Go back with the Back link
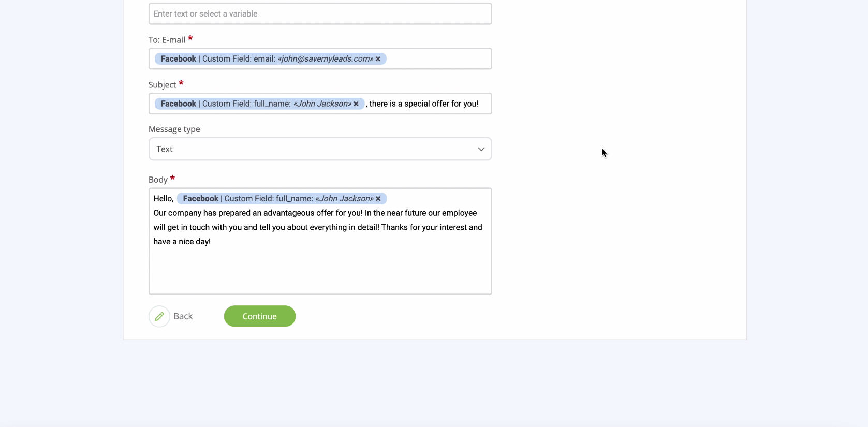 click(183, 316)
